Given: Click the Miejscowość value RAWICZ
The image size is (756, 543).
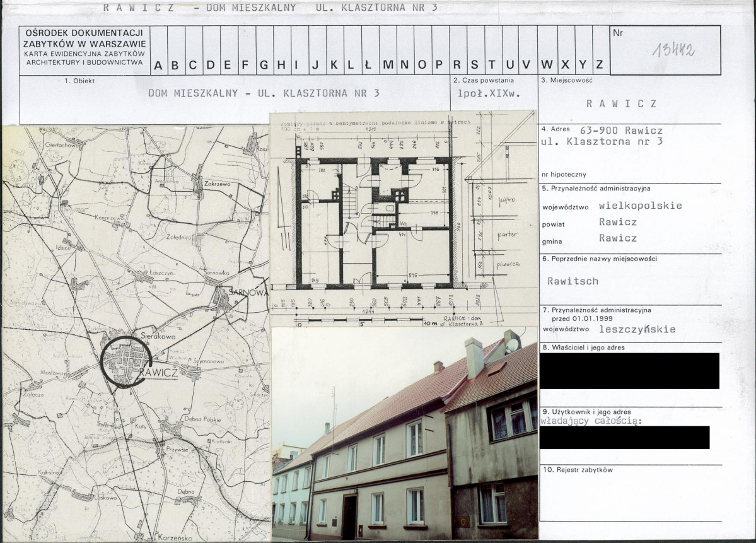Looking at the screenshot, I should coord(621,103).
